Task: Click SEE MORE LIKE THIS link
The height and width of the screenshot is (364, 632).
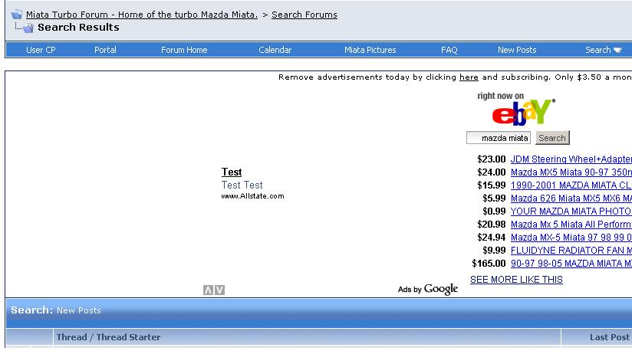Action: pyautogui.click(x=516, y=280)
